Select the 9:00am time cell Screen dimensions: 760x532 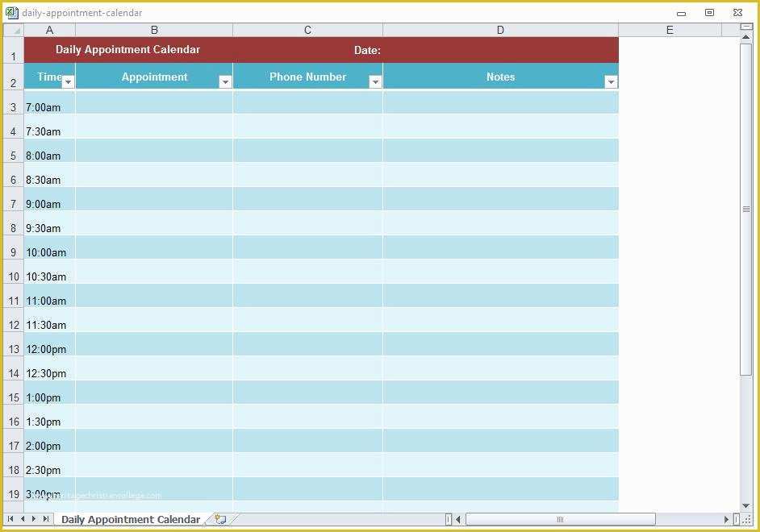pyautogui.click(x=49, y=199)
